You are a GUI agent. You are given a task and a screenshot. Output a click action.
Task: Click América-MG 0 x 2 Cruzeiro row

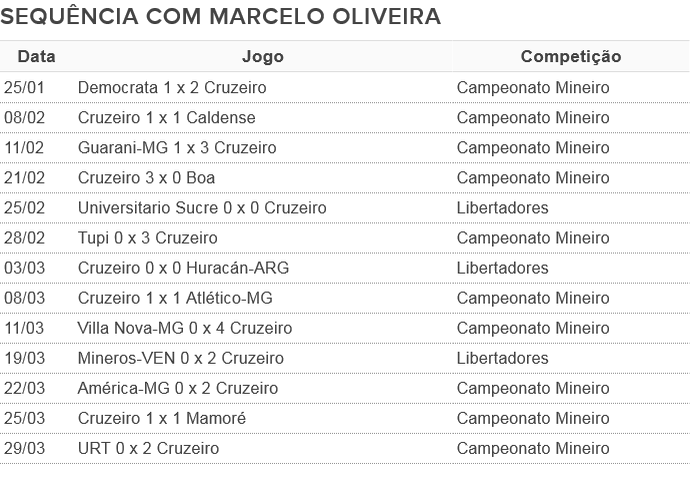pos(345,388)
